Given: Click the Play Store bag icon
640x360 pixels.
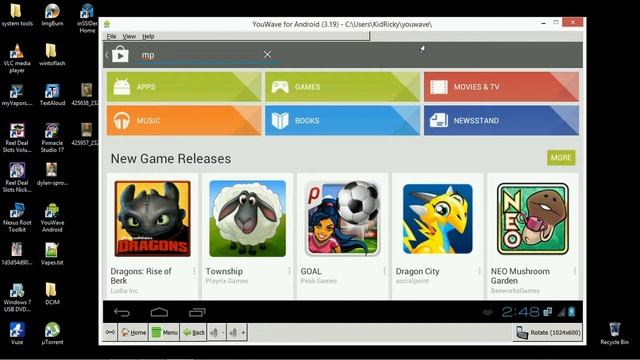Looking at the screenshot, I should click(x=120, y=55).
